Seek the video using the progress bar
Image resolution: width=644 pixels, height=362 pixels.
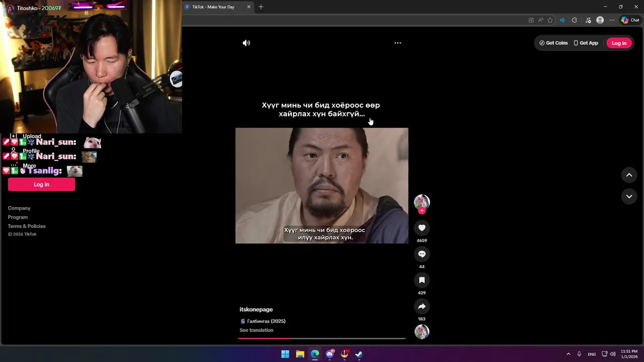[322, 338]
